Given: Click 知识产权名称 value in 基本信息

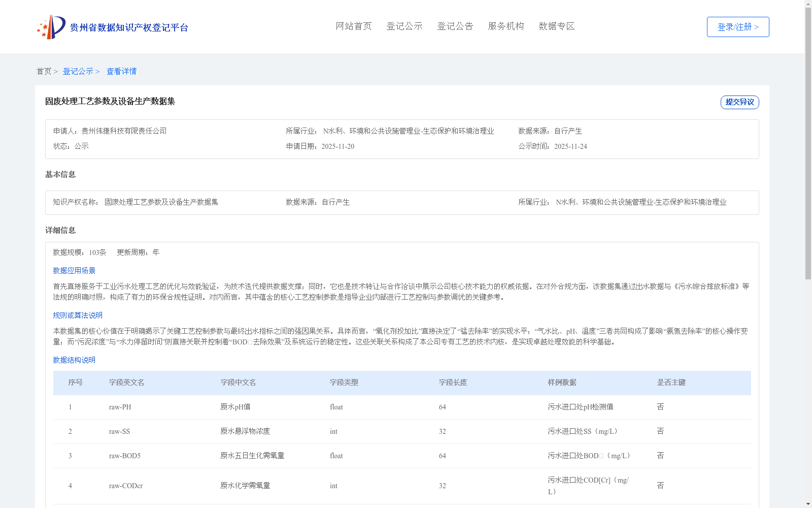Looking at the screenshot, I should coord(161,202).
